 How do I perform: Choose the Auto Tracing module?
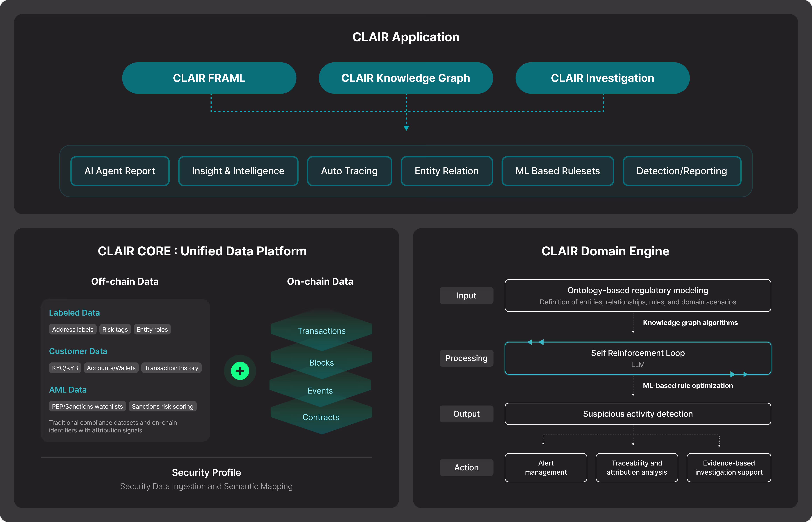349,171
